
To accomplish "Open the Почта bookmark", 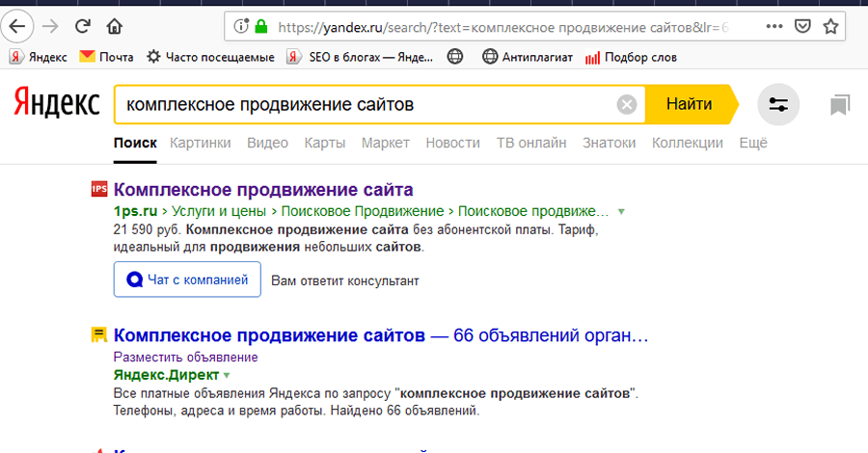I will point(106,57).
